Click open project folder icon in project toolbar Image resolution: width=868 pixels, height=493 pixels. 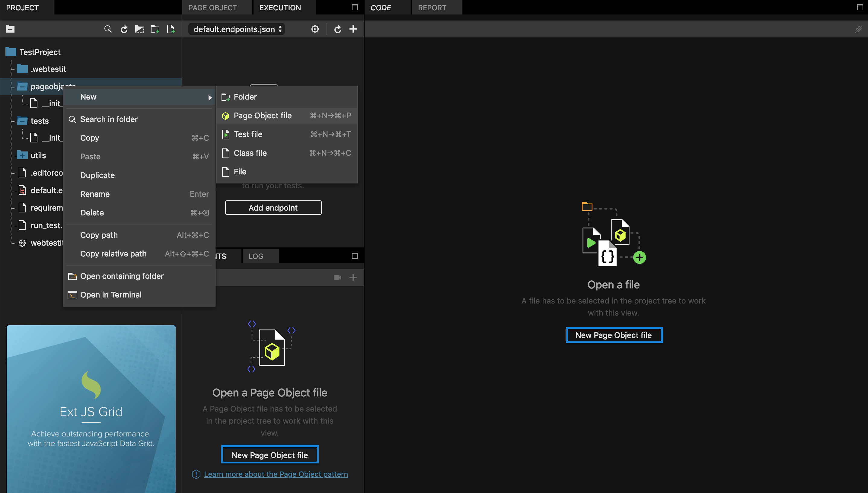tap(139, 29)
